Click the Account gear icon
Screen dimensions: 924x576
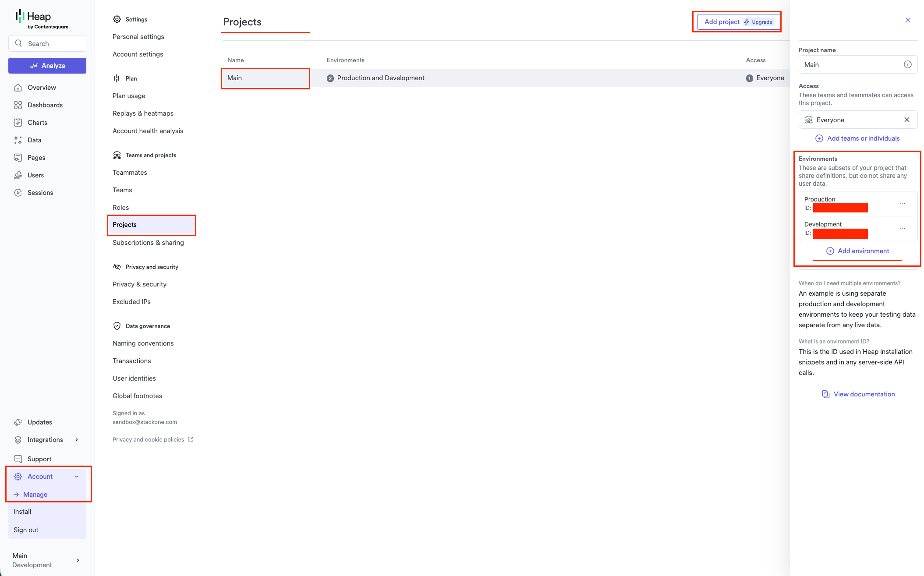click(x=18, y=477)
